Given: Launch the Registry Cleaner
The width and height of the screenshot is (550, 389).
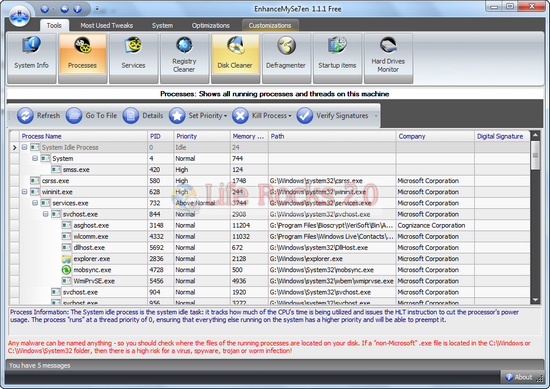Looking at the screenshot, I should pyautogui.click(x=184, y=58).
